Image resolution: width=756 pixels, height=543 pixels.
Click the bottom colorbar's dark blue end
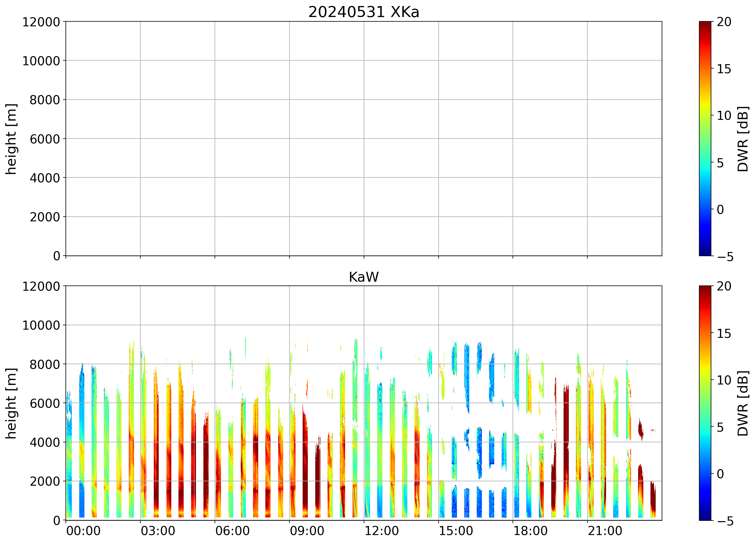[705, 516]
